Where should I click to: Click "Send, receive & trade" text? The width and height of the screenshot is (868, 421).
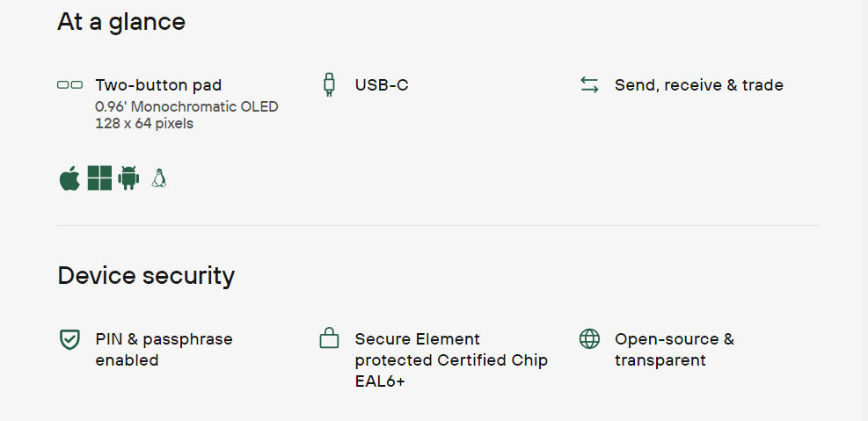[x=698, y=85]
